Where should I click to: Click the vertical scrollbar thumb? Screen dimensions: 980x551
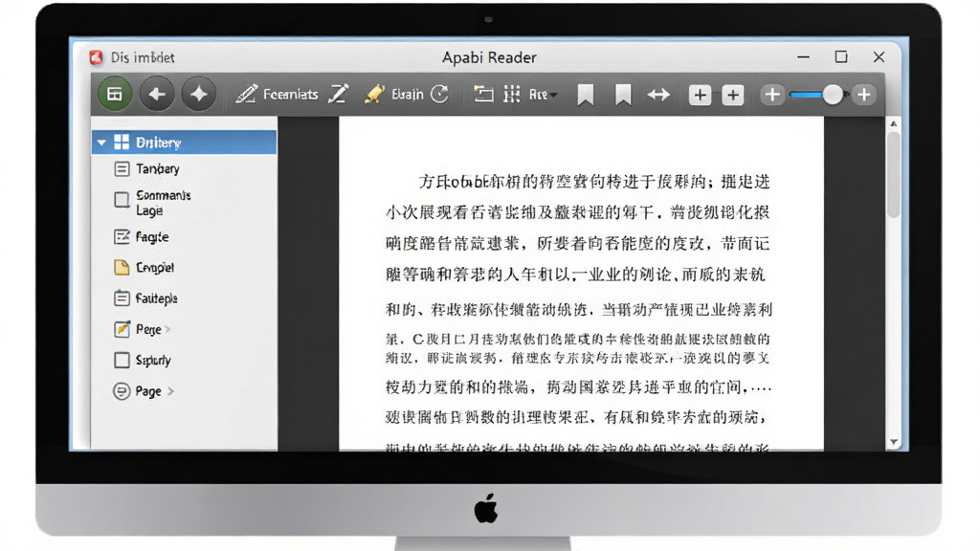point(894,174)
